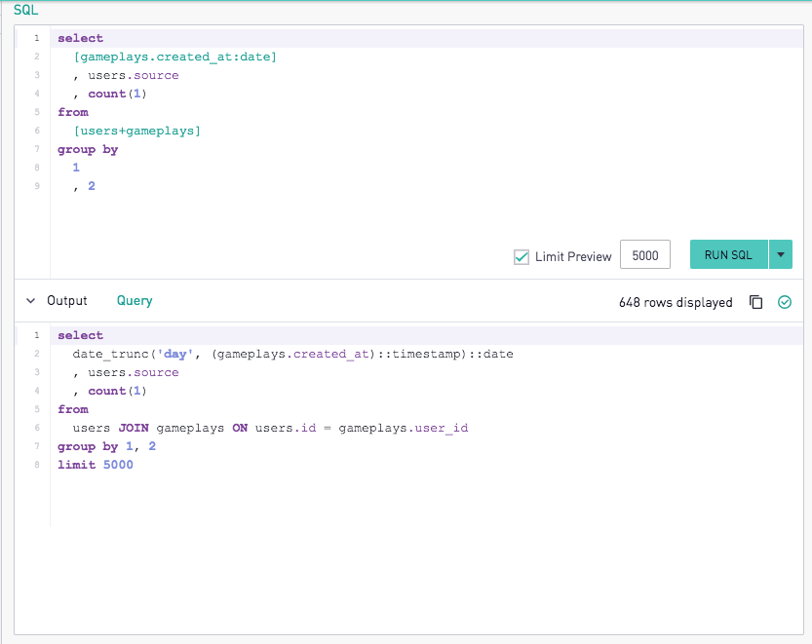This screenshot has height=644, width=812.
Task: Select the Output tab label
Action: [x=67, y=302]
